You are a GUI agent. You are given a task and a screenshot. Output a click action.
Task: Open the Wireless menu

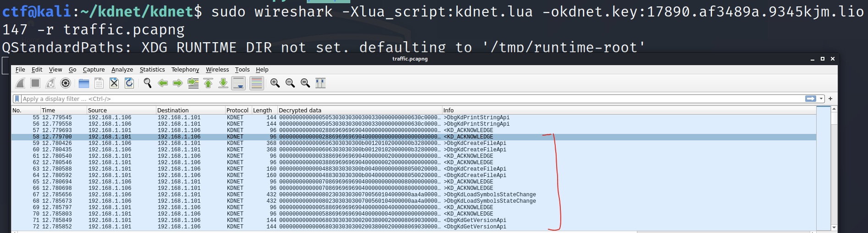tap(217, 70)
